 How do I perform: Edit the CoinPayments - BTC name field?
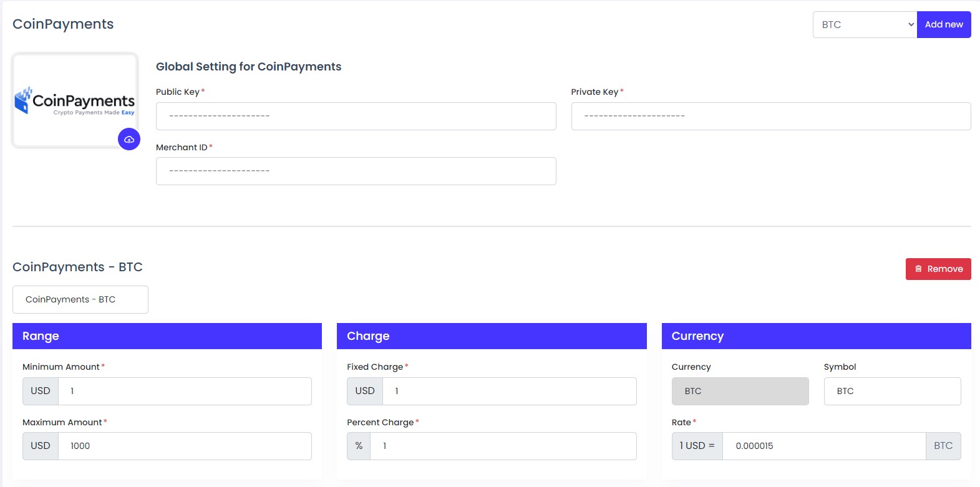(80, 300)
